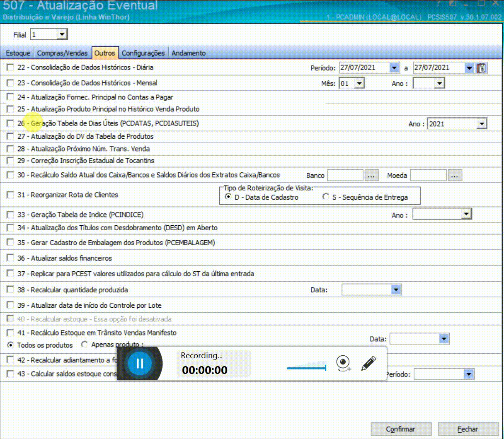Open Moeda lookup ellipsis button

point(455,176)
